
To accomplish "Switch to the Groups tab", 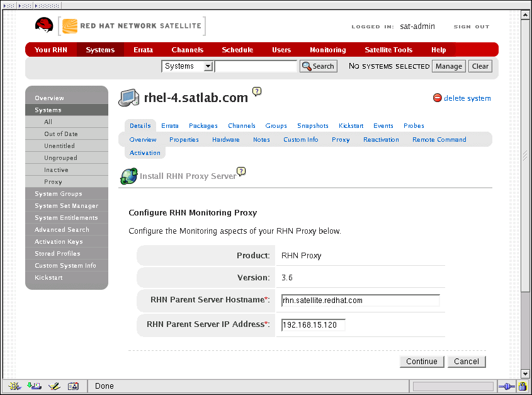I will point(276,125).
